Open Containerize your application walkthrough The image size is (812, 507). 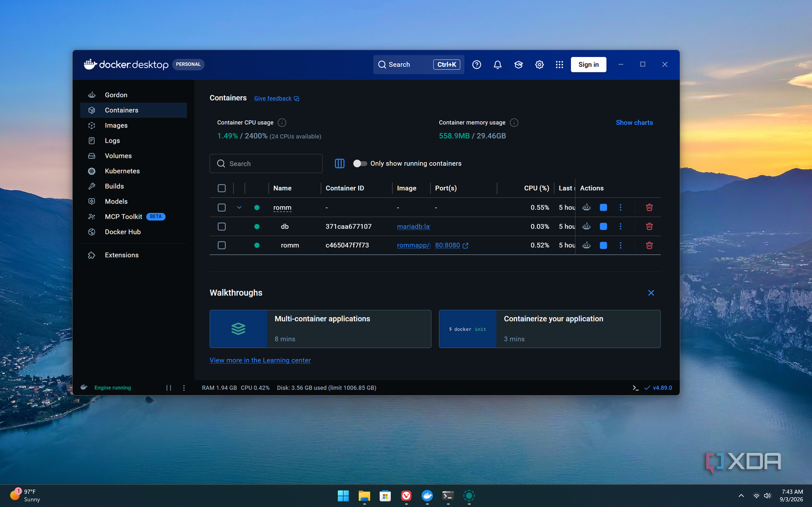pyautogui.click(x=550, y=329)
